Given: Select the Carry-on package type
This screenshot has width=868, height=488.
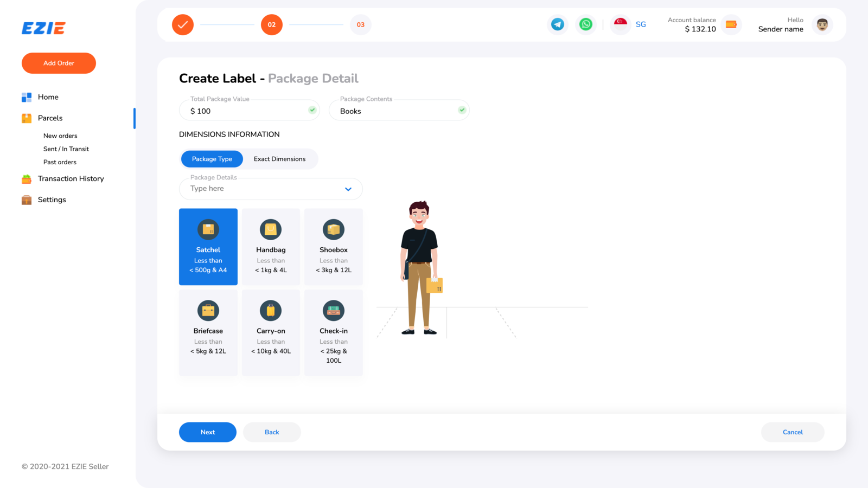Looking at the screenshot, I should point(271,332).
